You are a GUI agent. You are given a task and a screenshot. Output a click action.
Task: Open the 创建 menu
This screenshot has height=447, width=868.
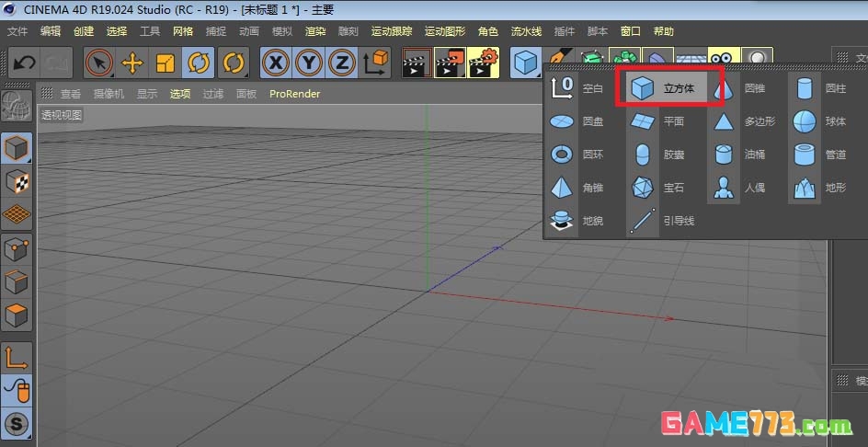click(x=84, y=31)
